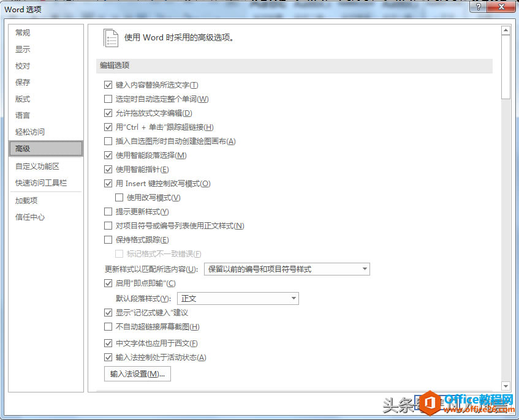Enable 使用改写模式 checkbox
This screenshot has width=519, height=420.
(x=119, y=197)
